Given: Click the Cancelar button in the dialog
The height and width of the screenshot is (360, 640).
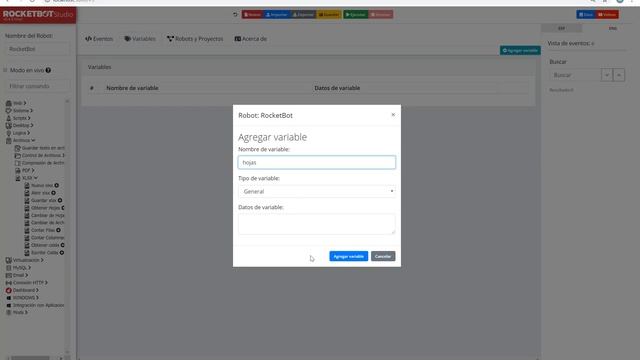Looking at the screenshot, I should (382, 256).
